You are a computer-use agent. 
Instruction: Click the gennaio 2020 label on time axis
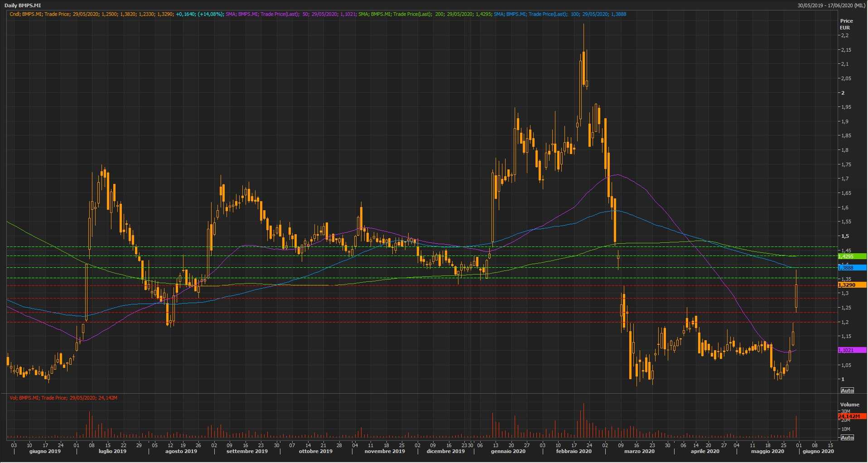[x=508, y=451]
